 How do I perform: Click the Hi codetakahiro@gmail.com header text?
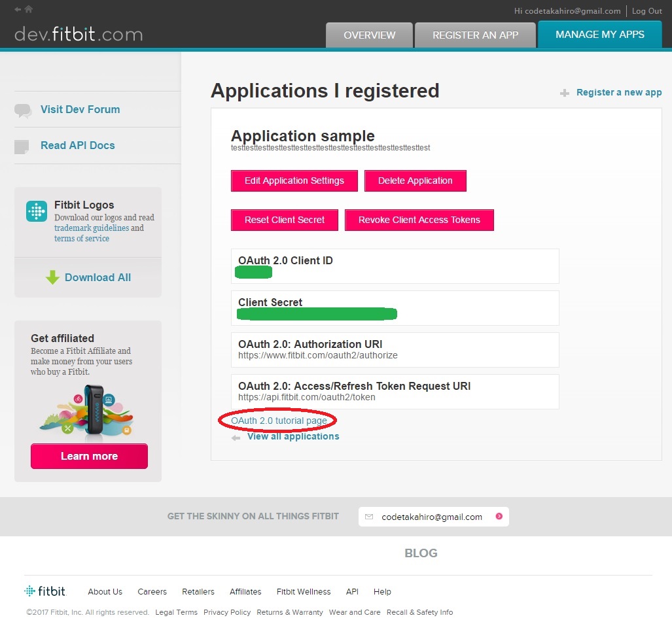click(x=567, y=11)
